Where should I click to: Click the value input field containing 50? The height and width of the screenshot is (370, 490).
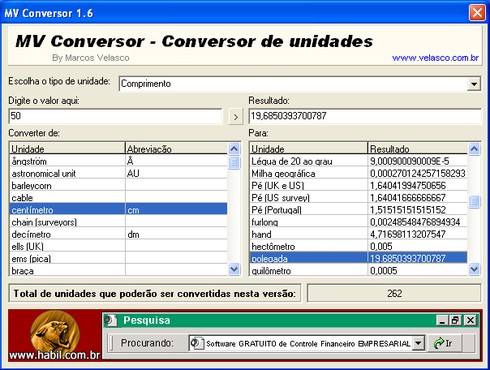click(115, 116)
